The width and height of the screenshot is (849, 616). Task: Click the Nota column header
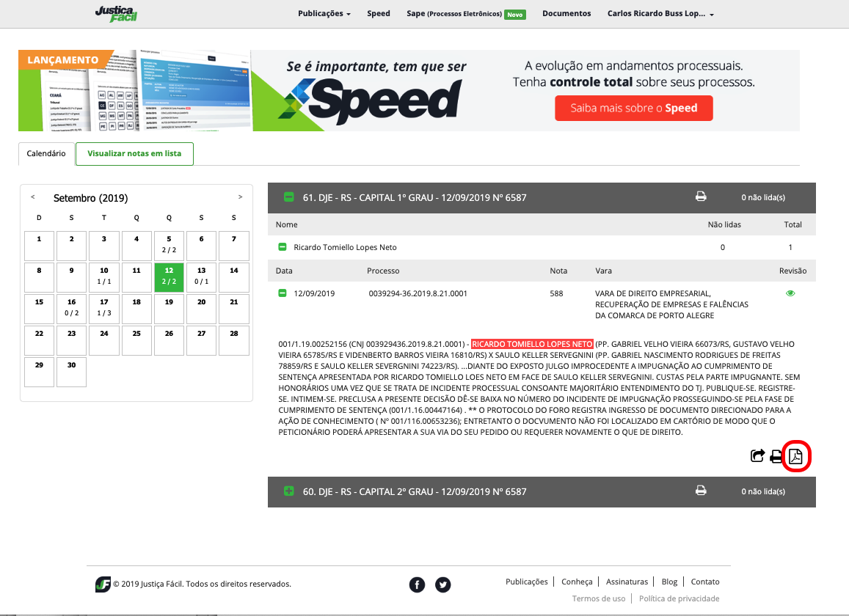(558, 271)
